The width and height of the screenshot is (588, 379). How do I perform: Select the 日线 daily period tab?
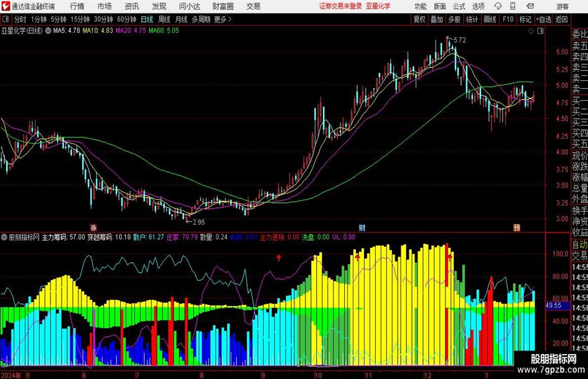click(147, 19)
